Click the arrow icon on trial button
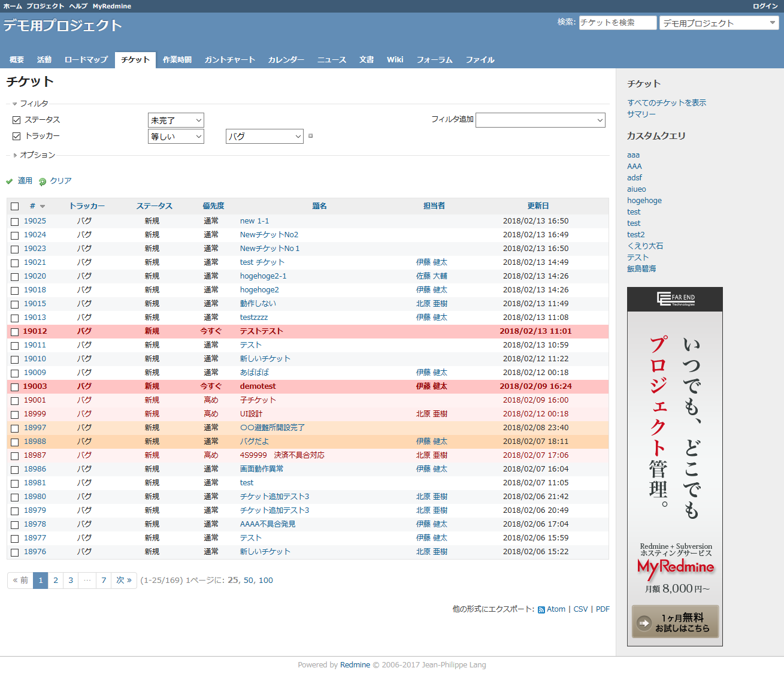Image resolution: width=784 pixels, height=674 pixels. 644,623
